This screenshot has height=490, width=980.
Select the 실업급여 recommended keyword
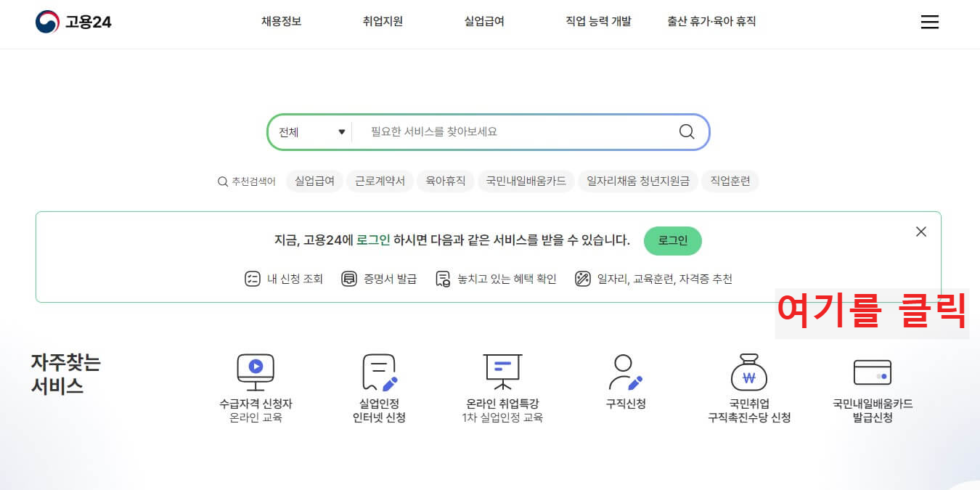314,181
